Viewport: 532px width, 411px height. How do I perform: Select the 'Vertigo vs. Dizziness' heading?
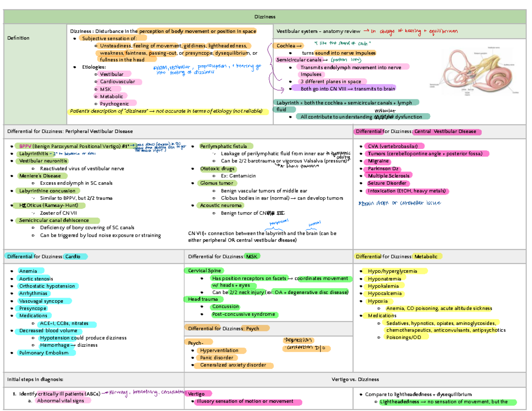(355, 380)
